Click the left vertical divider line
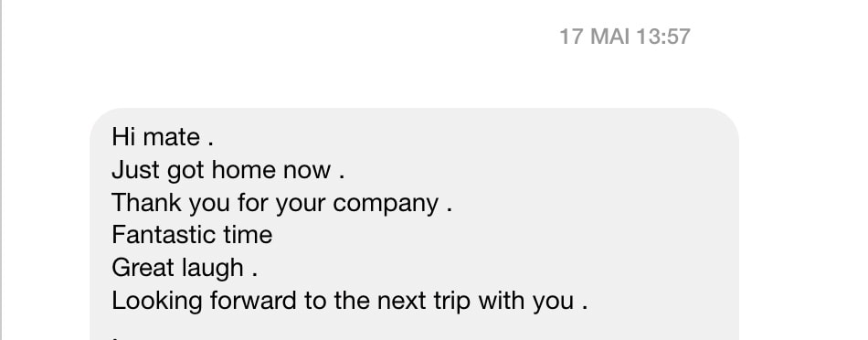The height and width of the screenshot is (340, 868). [x=1, y=170]
